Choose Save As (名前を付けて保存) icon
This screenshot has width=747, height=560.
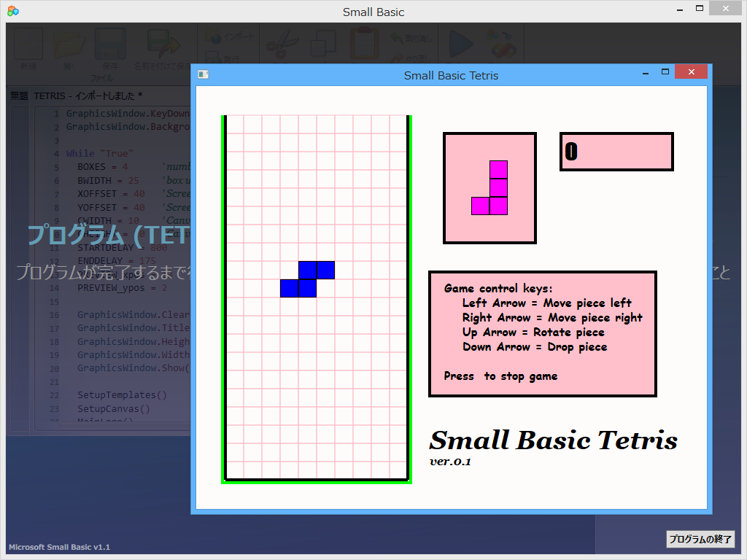[x=163, y=44]
